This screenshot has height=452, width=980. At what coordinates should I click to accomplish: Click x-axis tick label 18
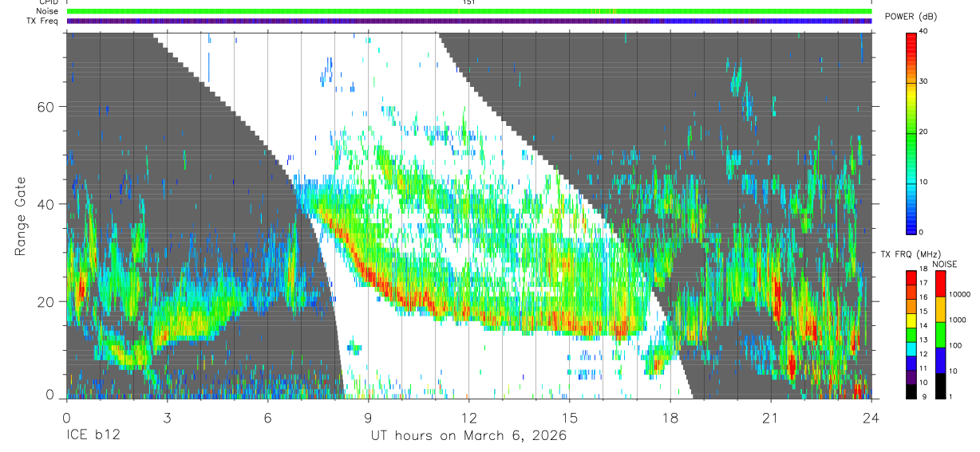tap(670, 417)
